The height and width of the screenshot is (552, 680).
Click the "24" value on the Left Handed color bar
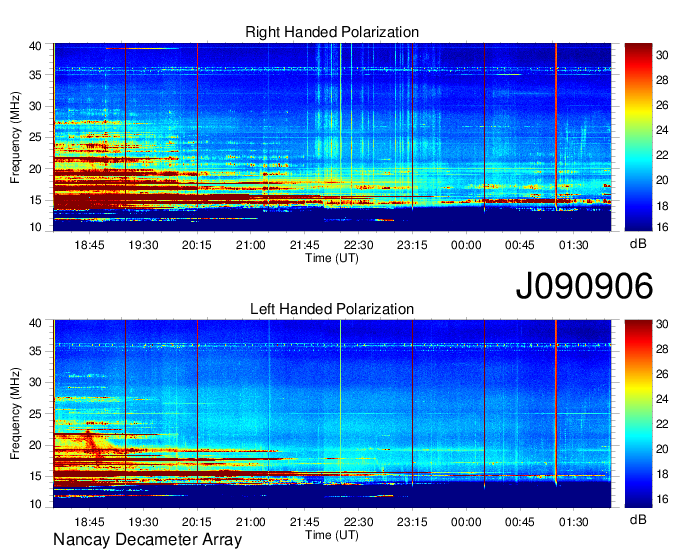(662, 399)
